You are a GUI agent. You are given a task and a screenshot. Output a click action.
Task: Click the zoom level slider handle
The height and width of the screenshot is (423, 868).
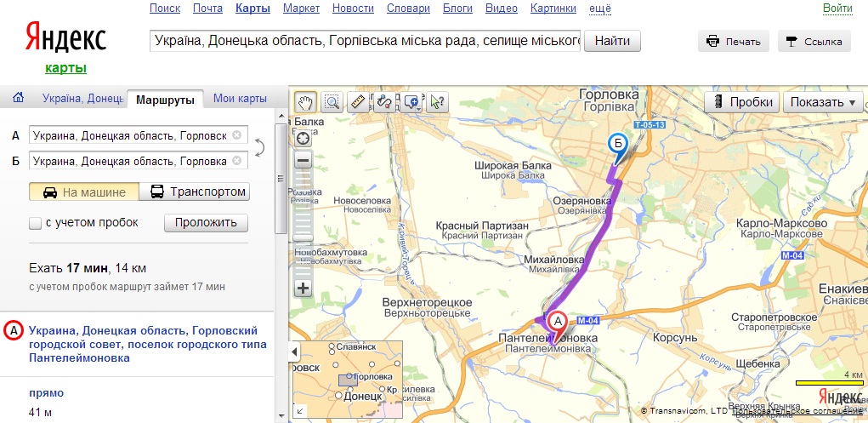[x=304, y=237]
